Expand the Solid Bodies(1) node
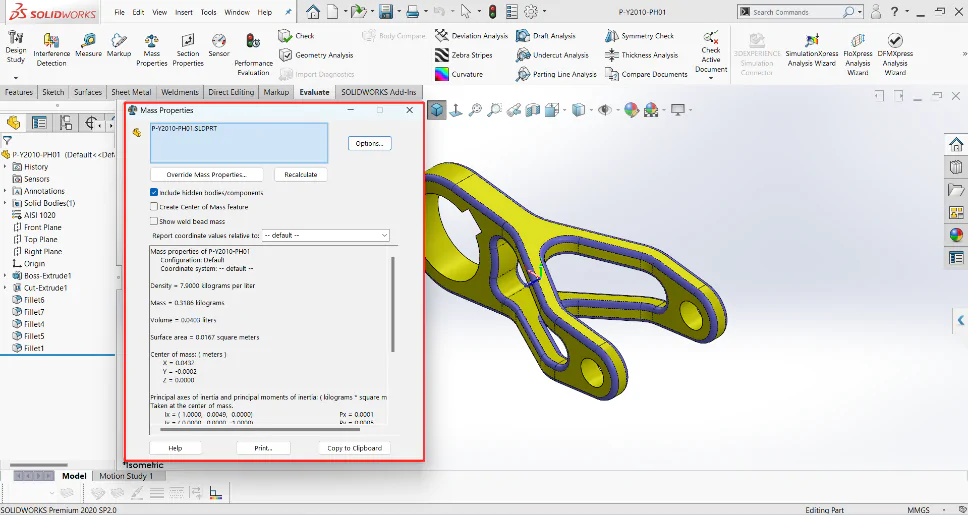This screenshot has width=968, height=515. [x=6, y=203]
